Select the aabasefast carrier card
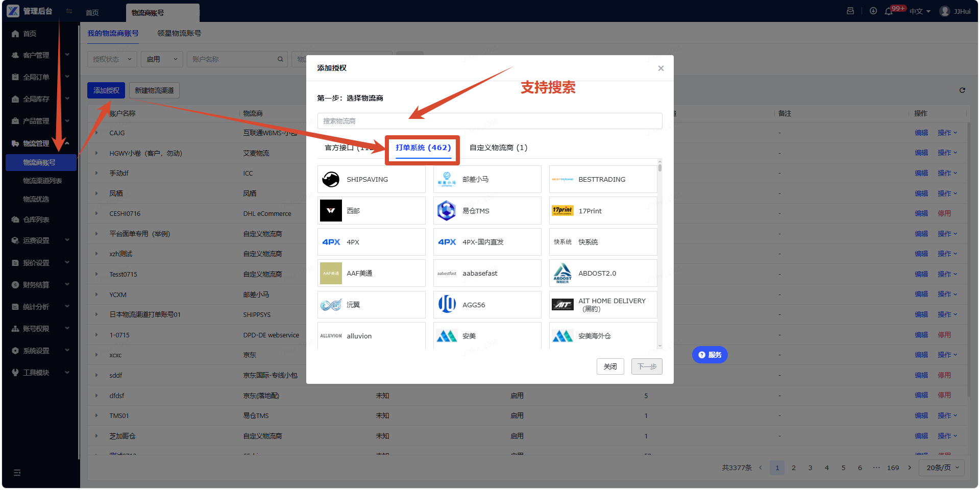Viewport: 980px width, 490px height. pos(487,273)
